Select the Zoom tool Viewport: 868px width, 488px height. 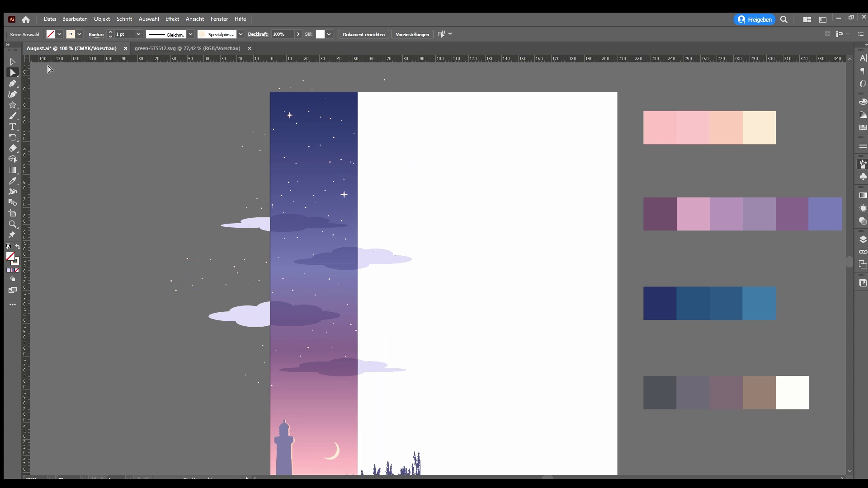pyautogui.click(x=12, y=225)
